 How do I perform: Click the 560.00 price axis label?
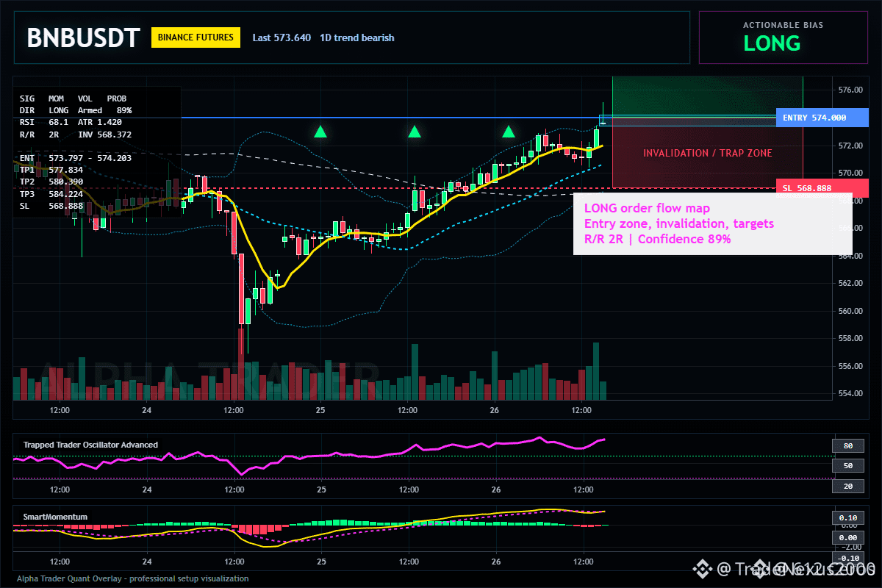pyautogui.click(x=850, y=311)
